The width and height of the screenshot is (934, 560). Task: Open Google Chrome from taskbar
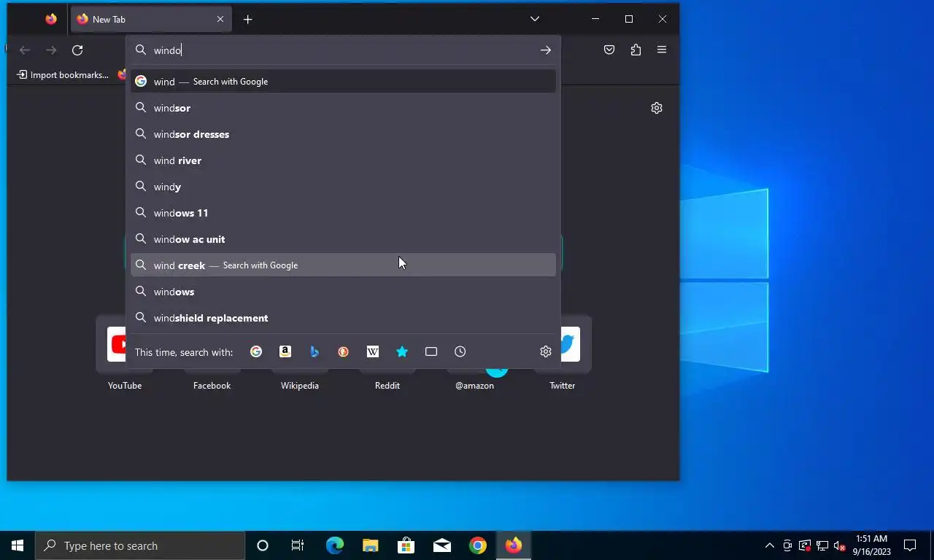pos(478,545)
